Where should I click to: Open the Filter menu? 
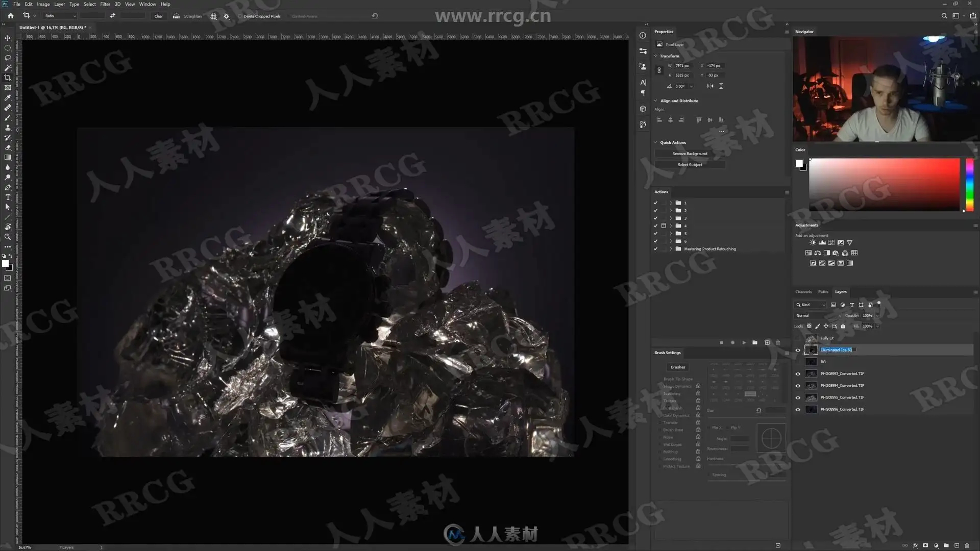105,4
